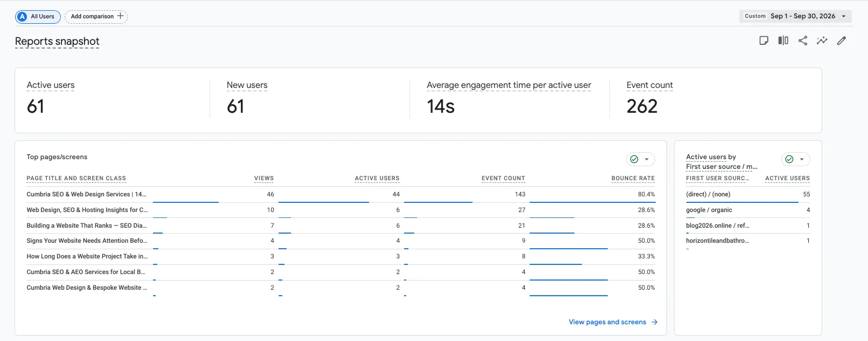The height and width of the screenshot is (341, 868).
Task: Click the Average engagement time per active user label
Action: click(x=509, y=85)
